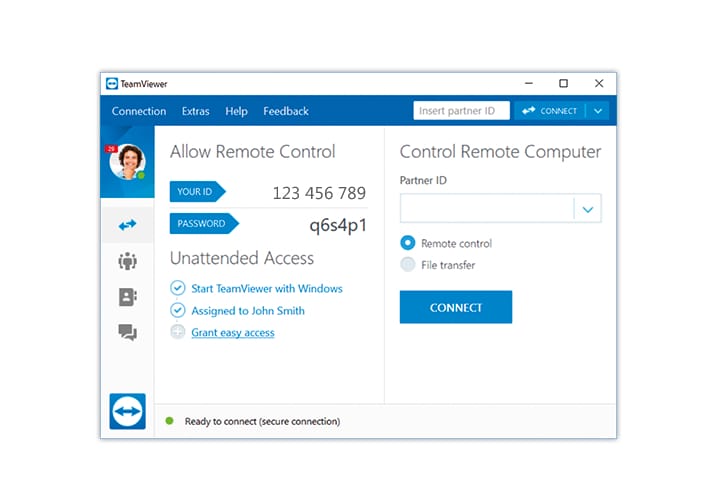Image resolution: width=703 pixels, height=492 pixels.
Task: Open the Computers & Contacts sidebar icon
Action: (128, 297)
